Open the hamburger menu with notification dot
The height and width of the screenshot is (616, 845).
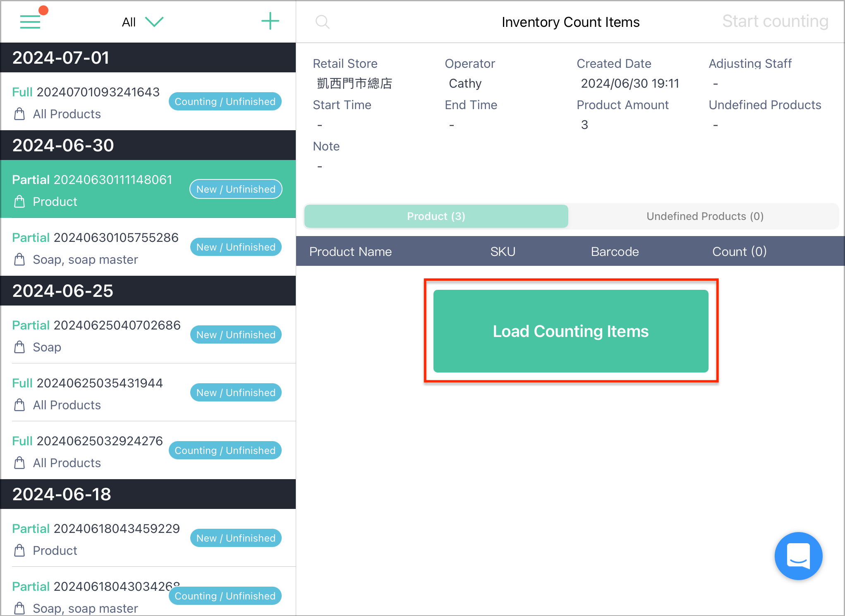tap(31, 21)
